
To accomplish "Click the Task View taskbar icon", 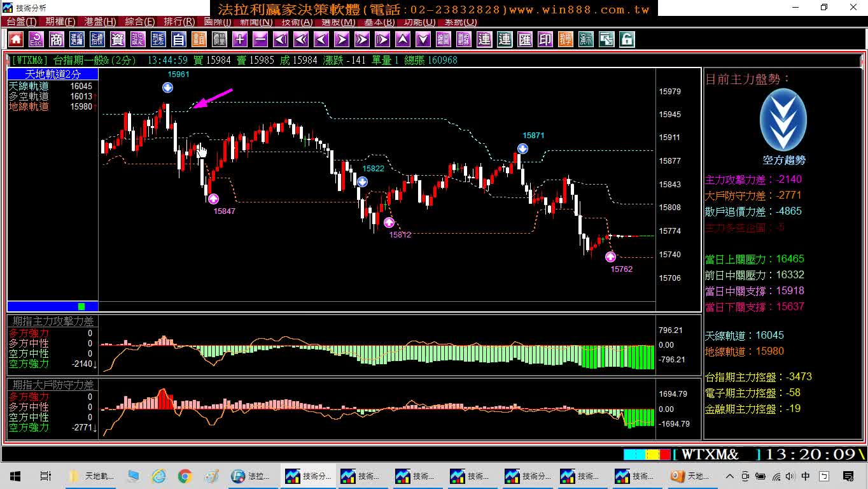I will pyautogui.click(x=45, y=476).
